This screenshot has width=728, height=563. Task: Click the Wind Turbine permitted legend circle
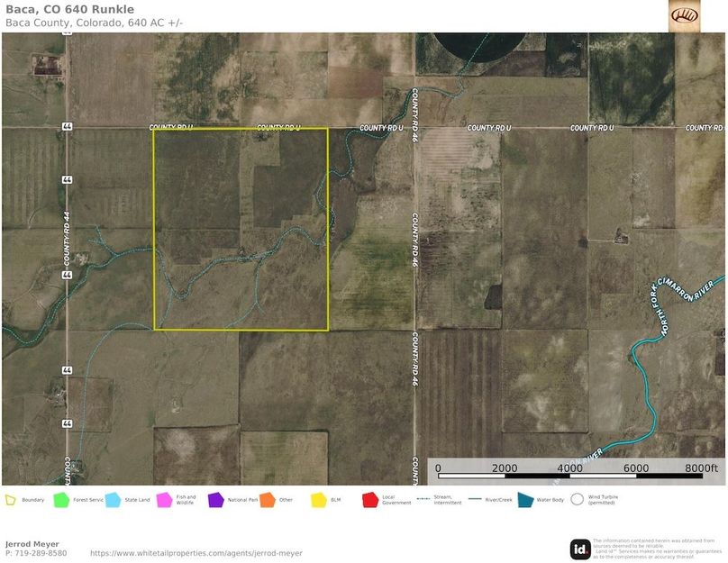pos(578,501)
